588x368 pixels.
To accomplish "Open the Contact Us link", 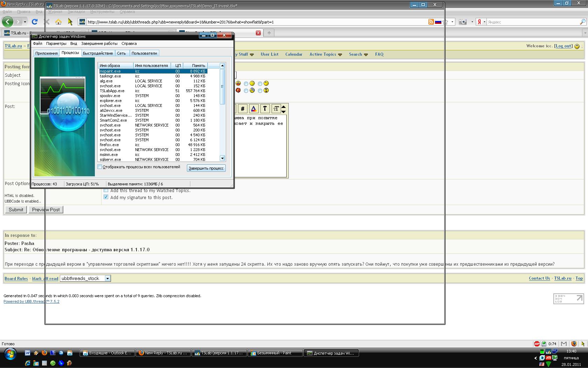I will coord(539,278).
